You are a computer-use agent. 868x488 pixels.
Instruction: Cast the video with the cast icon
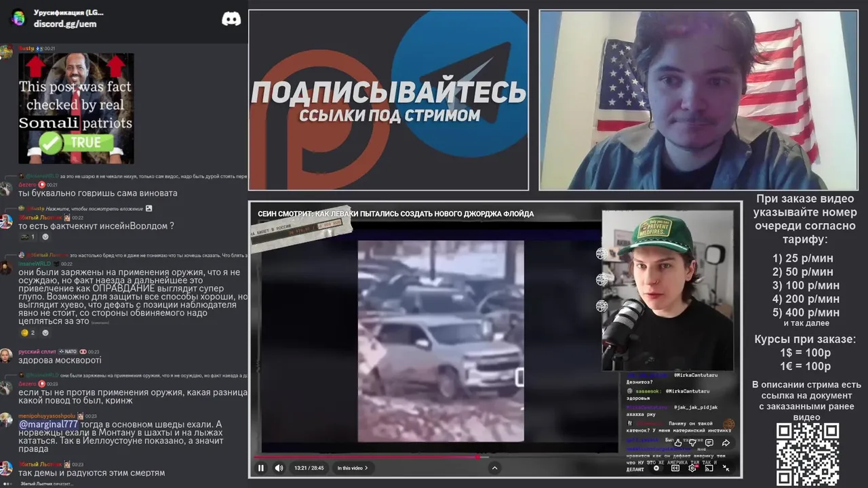pyautogui.click(x=709, y=468)
